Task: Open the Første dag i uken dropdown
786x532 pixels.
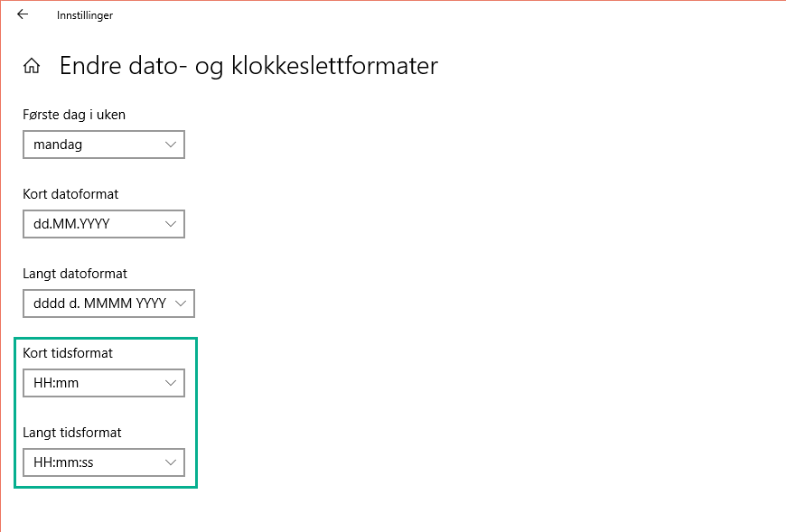Action: (103, 145)
